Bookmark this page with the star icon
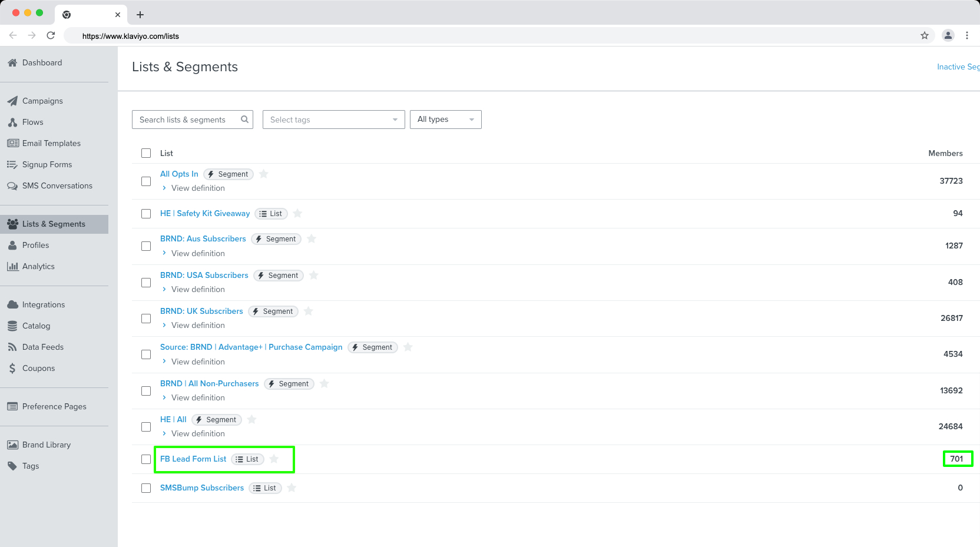The image size is (980, 547). pos(925,35)
